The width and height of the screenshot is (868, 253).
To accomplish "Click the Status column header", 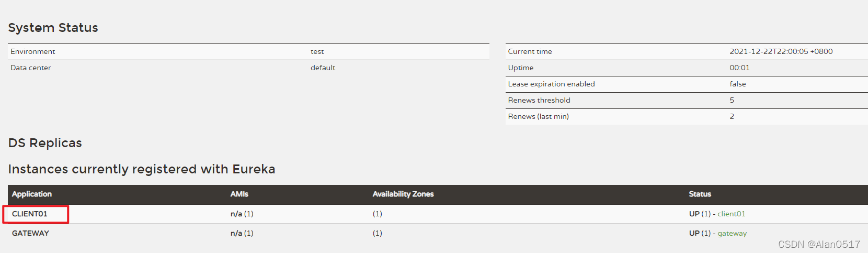I will point(700,194).
